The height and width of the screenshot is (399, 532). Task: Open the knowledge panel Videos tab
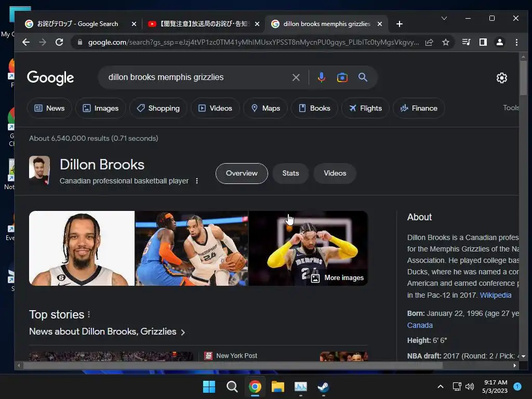(335, 174)
